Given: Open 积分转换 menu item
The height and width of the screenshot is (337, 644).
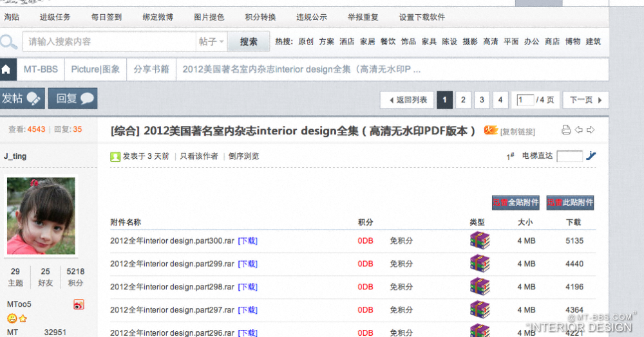Looking at the screenshot, I should coord(260,17).
